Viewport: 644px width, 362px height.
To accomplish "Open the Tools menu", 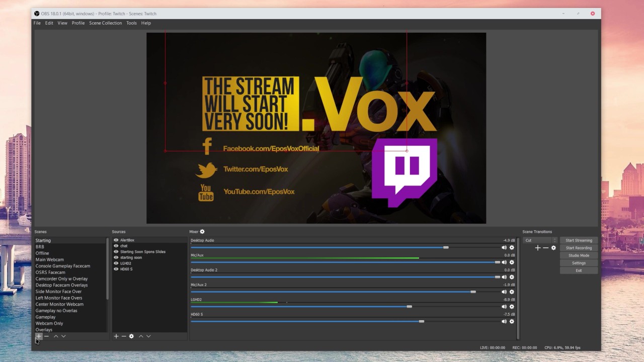I will 131,23.
